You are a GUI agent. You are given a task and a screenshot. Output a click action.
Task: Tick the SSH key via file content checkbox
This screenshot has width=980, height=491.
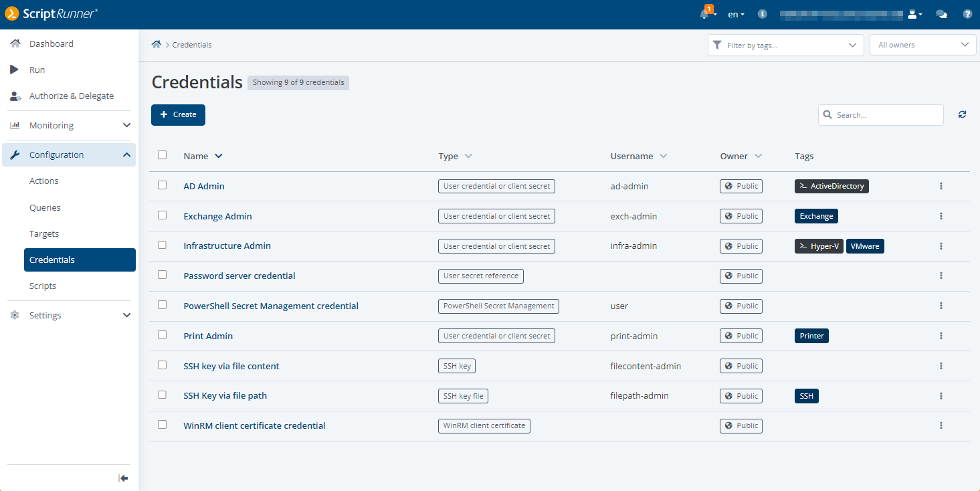tap(162, 365)
